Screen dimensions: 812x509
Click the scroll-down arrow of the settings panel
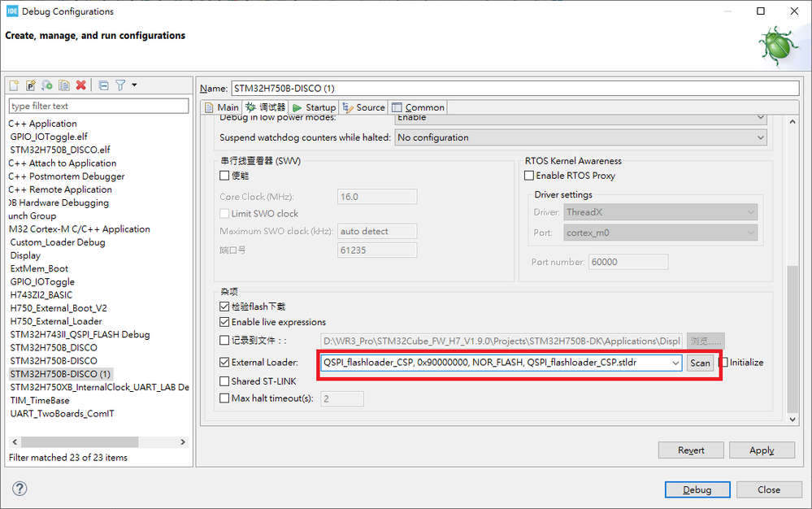tap(792, 420)
